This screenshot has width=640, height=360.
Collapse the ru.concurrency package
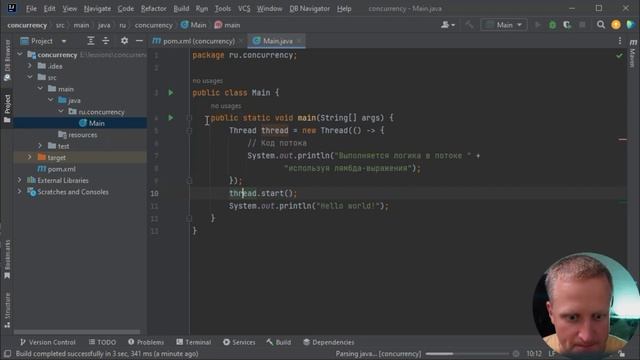[60, 111]
